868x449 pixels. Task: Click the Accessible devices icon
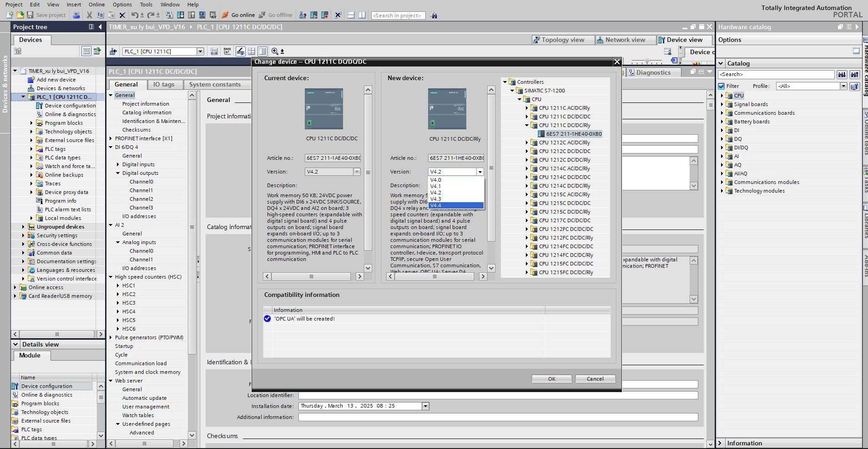(303, 15)
